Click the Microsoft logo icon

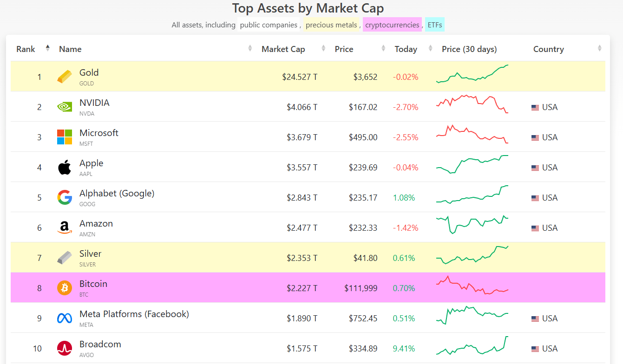click(x=65, y=137)
